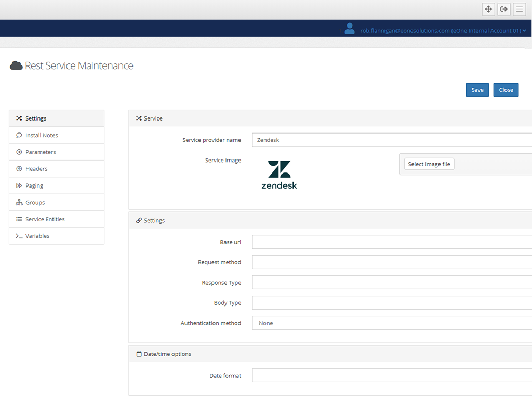Click the hierarchy icon beside Groups
532x399 pixels.
tap(18, 202)
